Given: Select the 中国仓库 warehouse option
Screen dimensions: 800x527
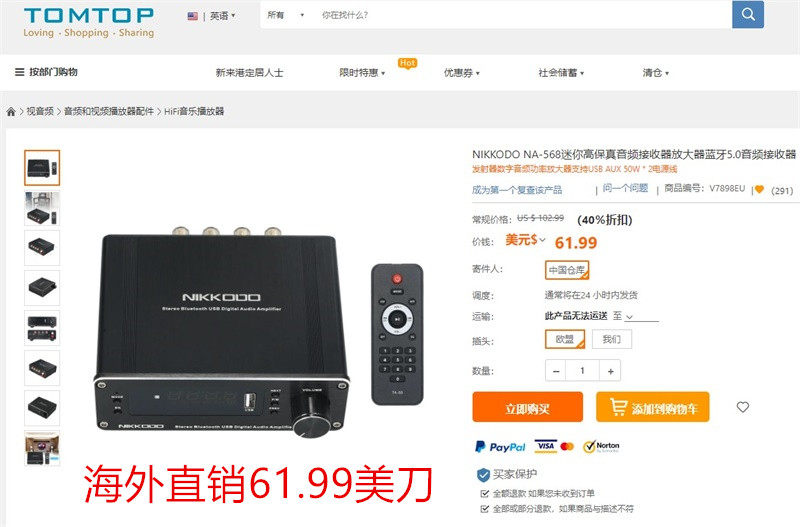Looking at the screenshot, I should tap(567, 270).
